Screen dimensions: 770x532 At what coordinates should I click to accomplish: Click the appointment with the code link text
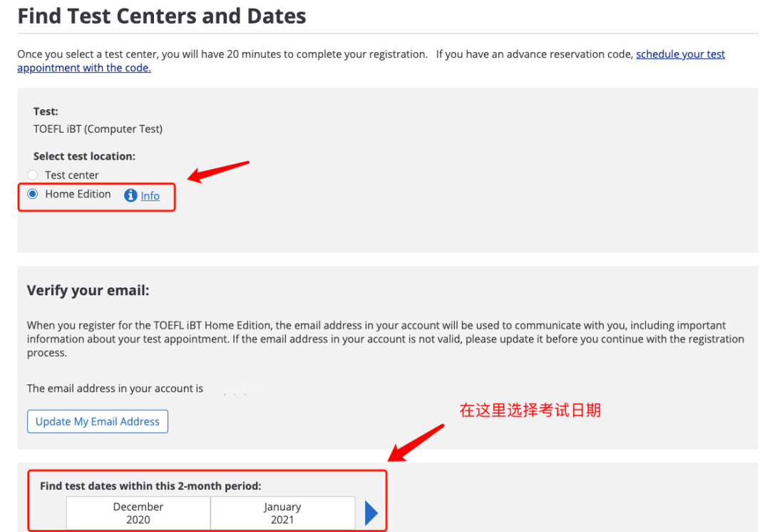pyautogui.click(x=84, y=68)
